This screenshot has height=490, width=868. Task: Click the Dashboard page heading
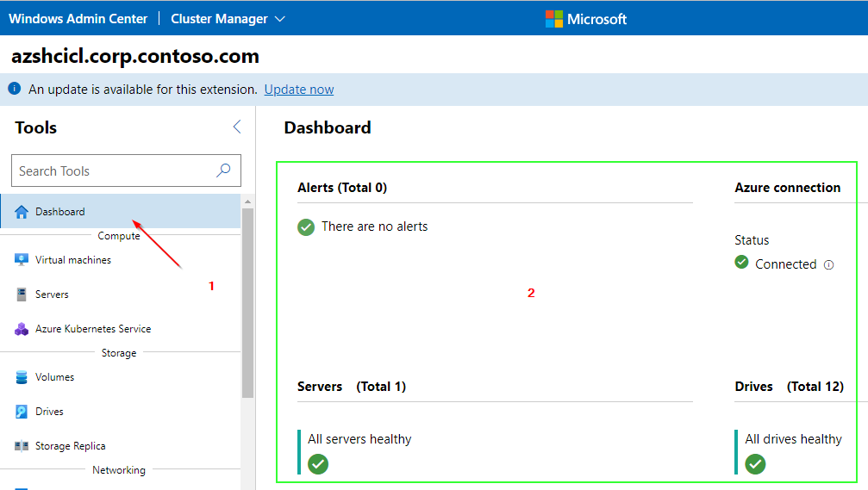[x=328, y=127]
